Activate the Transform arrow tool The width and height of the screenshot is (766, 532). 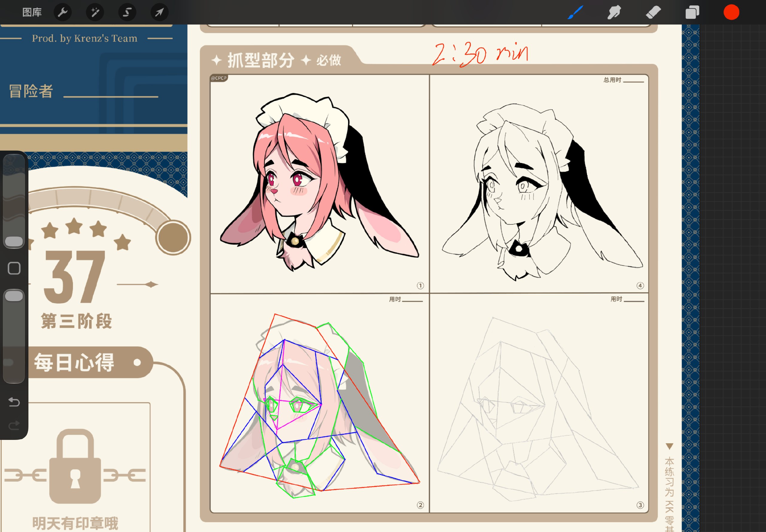pos(159,12)
